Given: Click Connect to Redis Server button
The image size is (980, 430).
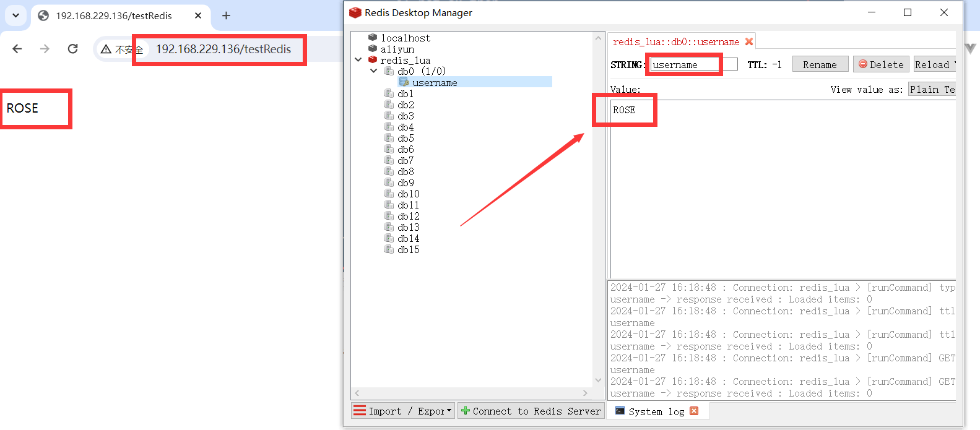Looking at the screenshot, I should [x=531, y=411].
